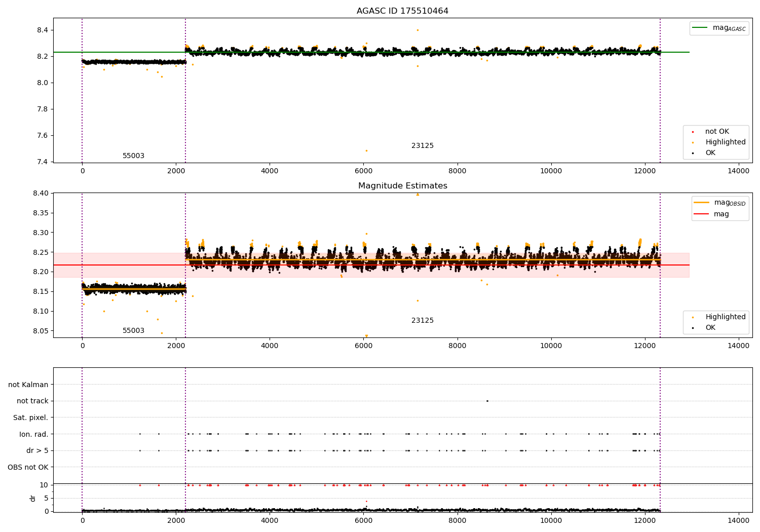Select 'OK' legend entry in Magnitude Estimates plot
The width and height of the screenshot is (760, 532).
pyautogui.click(x=710, y=328)
